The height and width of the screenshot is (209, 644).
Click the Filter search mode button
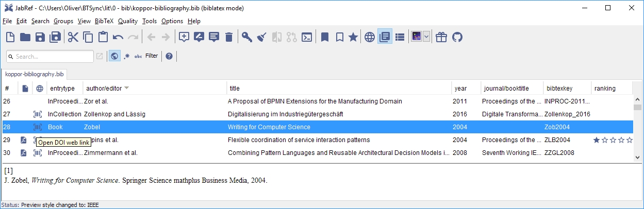(152, 56)
